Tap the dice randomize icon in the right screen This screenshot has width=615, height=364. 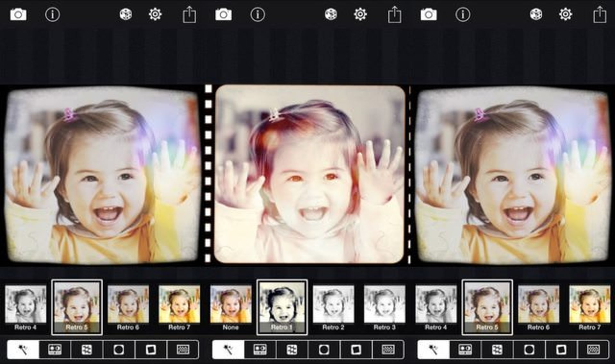coord(536,15)
